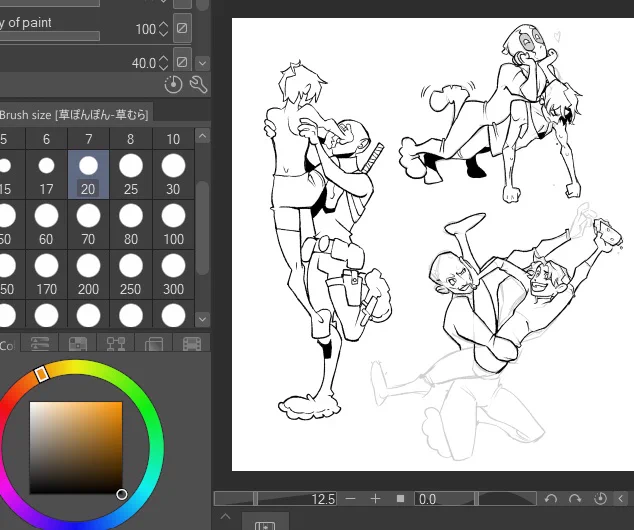The width and height of the screenshot is (634, 530).
Task: Zoom out with the minus button
Action: (x=351, y=499)
